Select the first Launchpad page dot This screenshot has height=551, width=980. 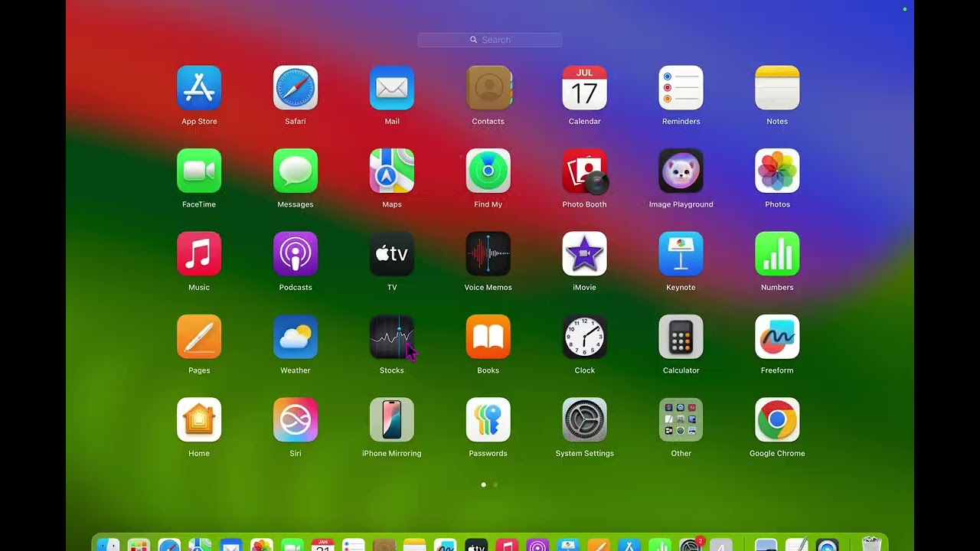pyautogui.click(x=483, y=484)
